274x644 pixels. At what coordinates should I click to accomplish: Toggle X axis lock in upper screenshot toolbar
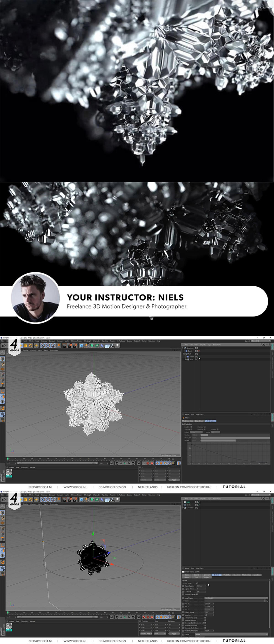pyautogui.click(x=43, y=346)
